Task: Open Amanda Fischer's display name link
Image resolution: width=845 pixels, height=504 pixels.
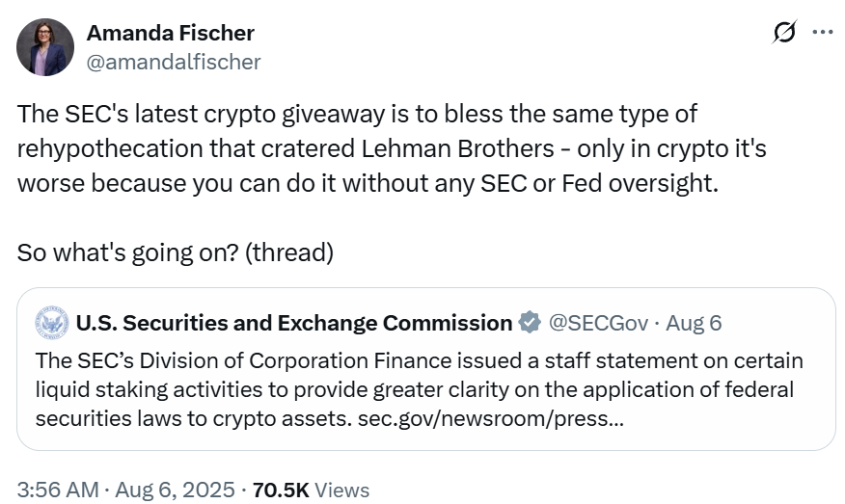Action: 171,33
